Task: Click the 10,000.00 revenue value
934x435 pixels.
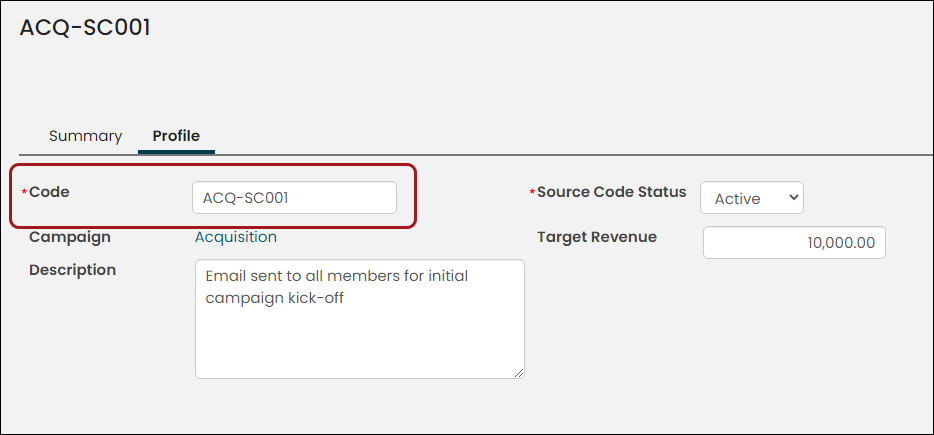Action: click(x=841, y=243)
